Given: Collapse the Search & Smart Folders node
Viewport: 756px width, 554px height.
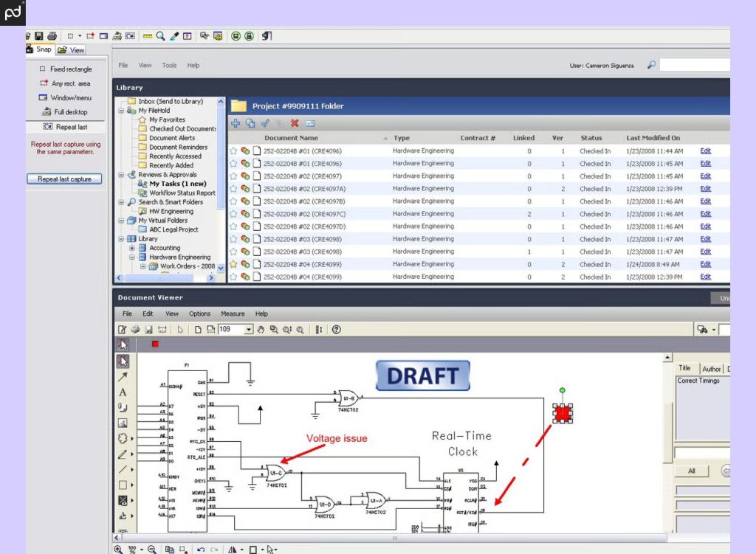Looking at the screenshot, I should [x=121, y=202].
